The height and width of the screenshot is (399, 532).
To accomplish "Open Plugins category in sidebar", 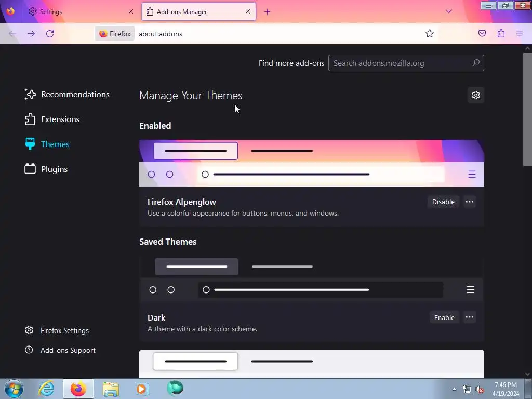I will 46,169.
